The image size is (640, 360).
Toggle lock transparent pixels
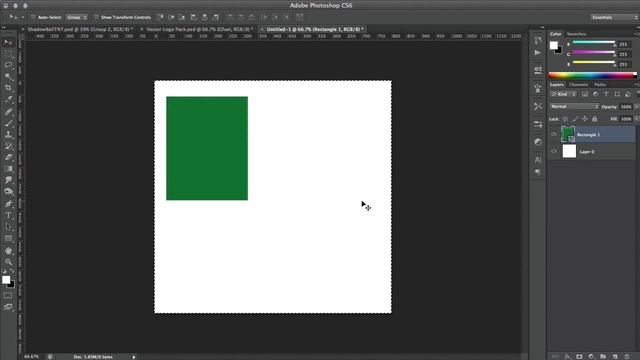click(565, 119)
